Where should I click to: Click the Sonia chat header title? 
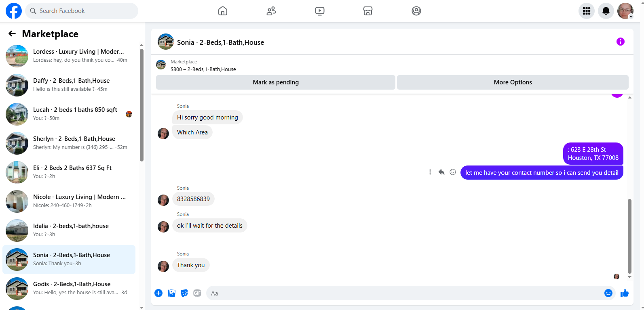coord(220,42)
